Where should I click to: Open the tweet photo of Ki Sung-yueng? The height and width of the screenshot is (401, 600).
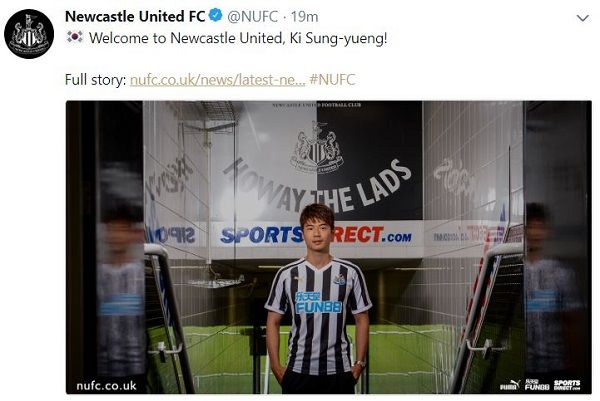click(x=329, y=247)
